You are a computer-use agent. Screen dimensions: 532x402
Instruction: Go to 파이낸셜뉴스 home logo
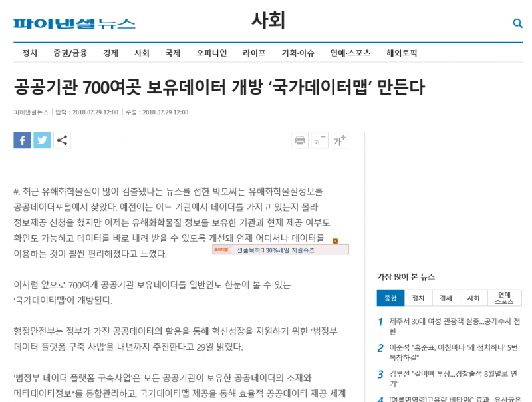coord(74,24)
